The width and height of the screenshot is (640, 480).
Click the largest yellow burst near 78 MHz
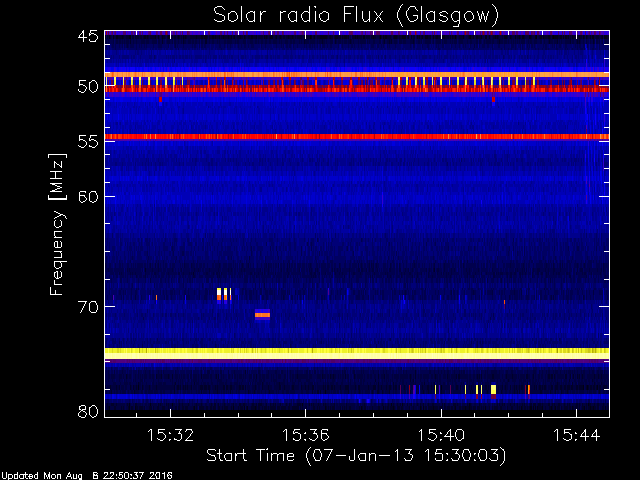493,389
